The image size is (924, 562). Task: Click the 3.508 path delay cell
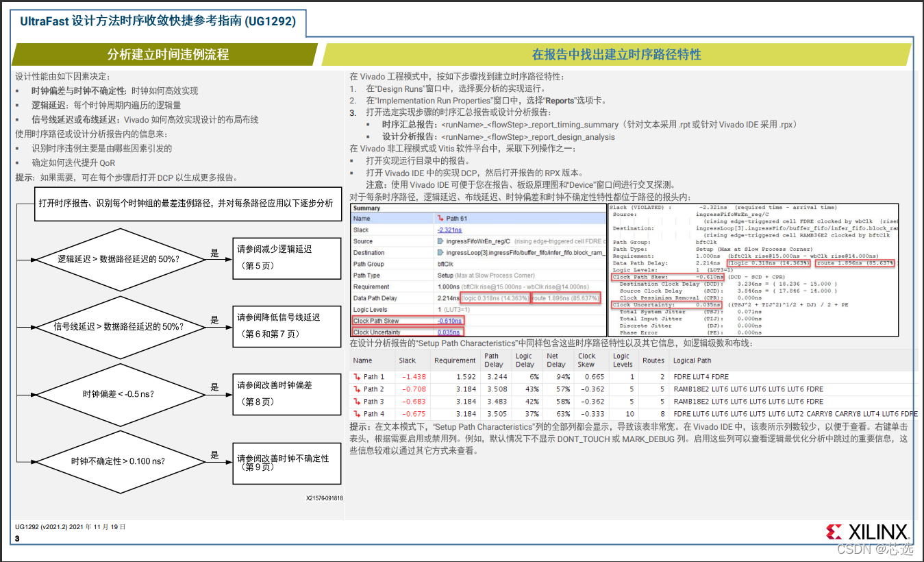pyautogui.click(x=497, y=389)
